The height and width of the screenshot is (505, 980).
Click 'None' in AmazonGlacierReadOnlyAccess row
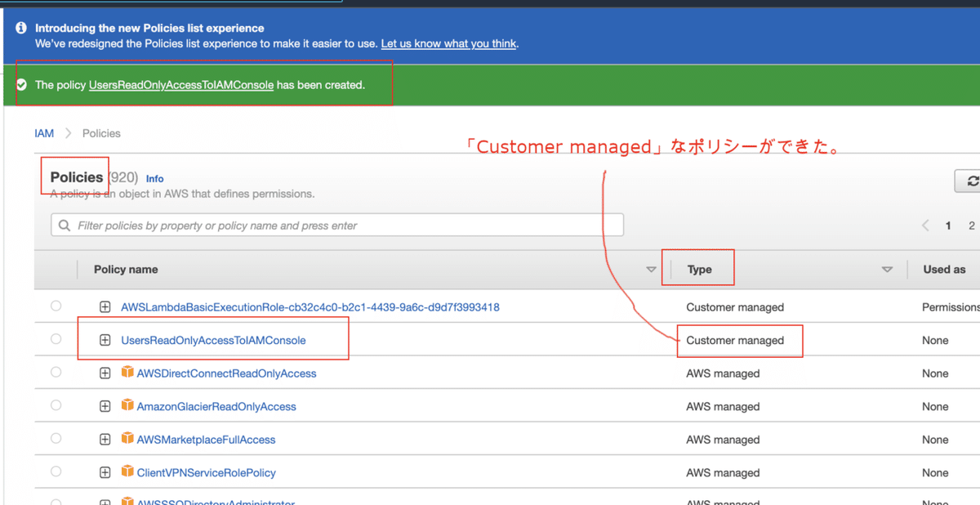(x=935, y=406)
